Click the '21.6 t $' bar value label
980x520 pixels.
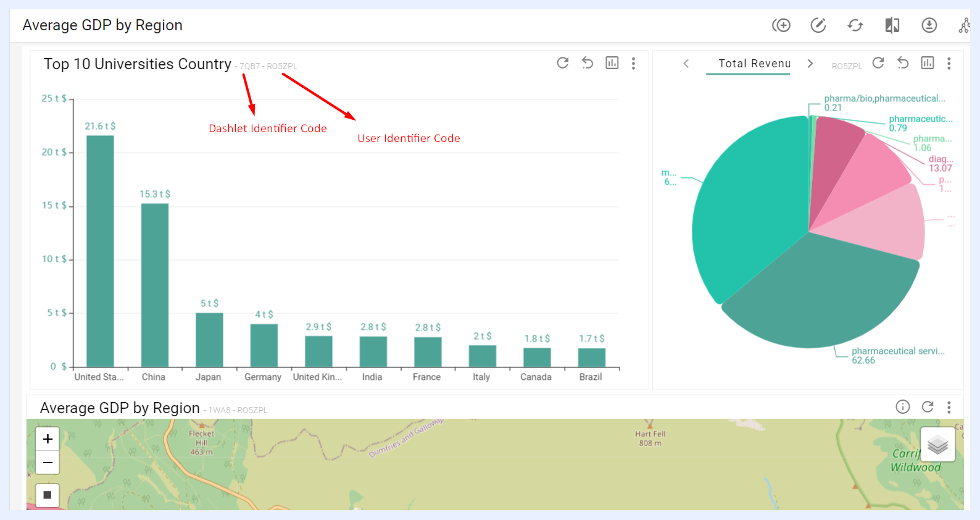(x=100, y=126)
